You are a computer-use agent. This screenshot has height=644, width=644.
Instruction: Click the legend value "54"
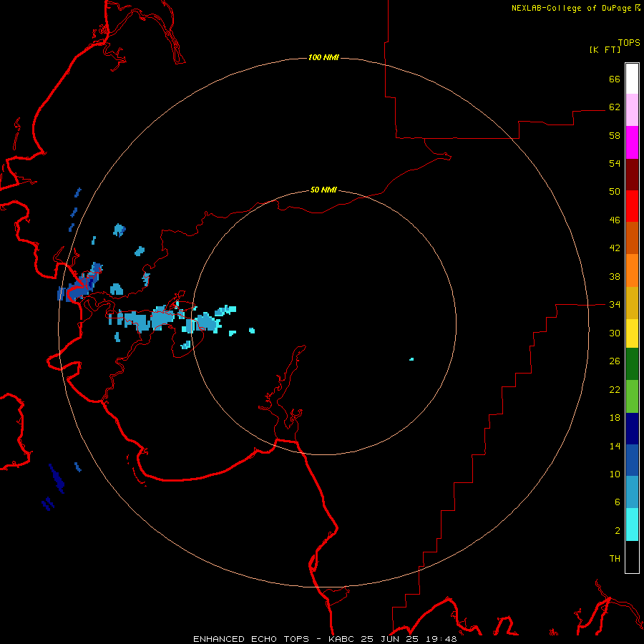pos(615,163)
